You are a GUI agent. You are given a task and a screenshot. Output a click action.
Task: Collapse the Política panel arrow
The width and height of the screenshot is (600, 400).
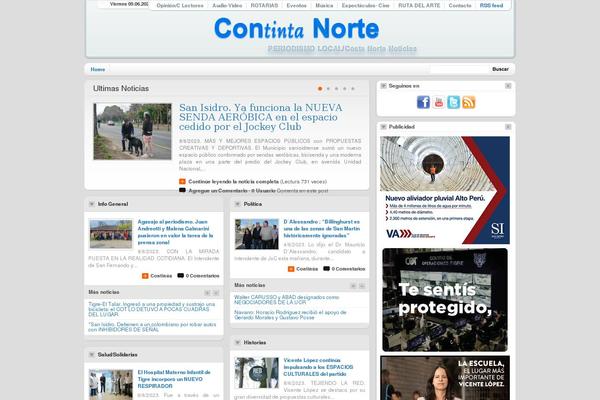click(x=238, y=204)
